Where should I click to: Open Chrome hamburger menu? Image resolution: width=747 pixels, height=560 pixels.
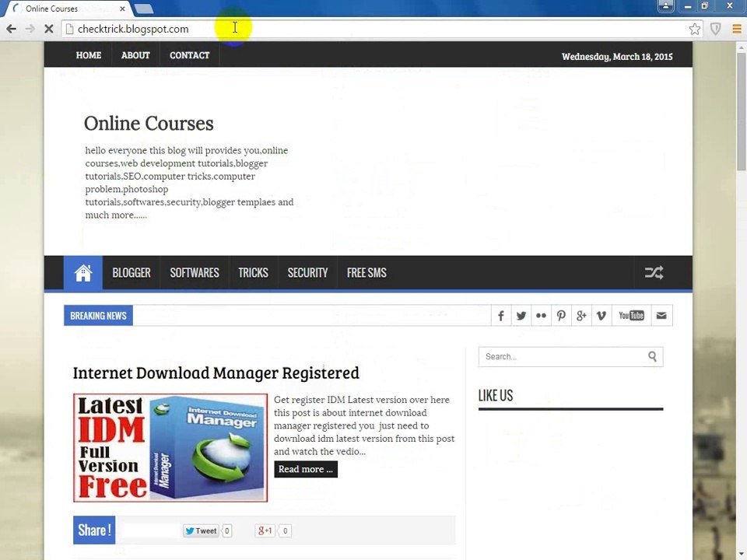pos(737,29)
